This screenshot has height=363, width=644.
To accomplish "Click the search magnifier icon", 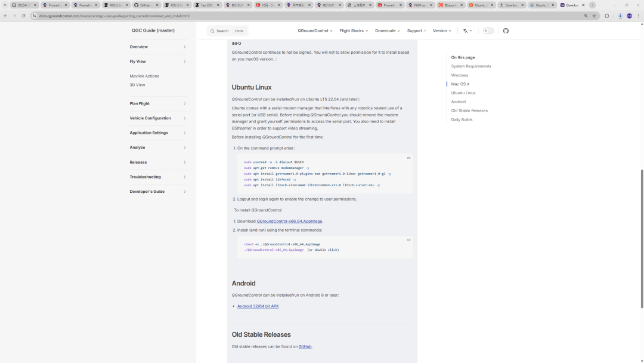I will pos(212,31).
